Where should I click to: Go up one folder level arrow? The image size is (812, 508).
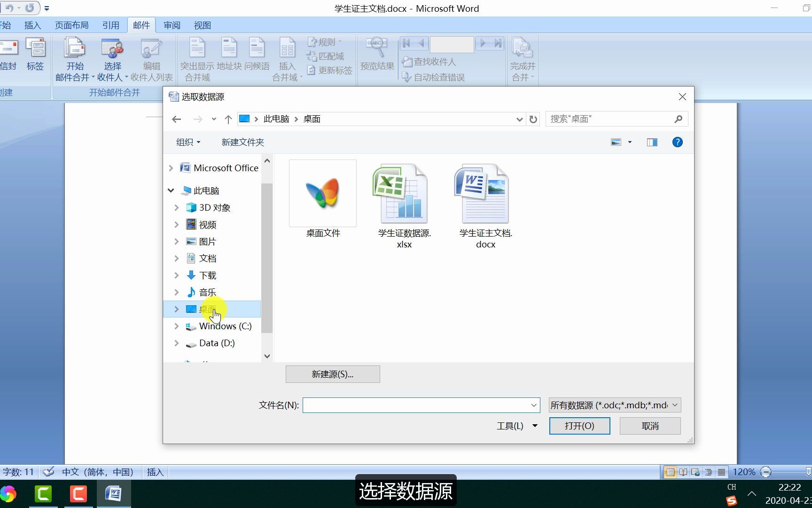pos(228,119)
